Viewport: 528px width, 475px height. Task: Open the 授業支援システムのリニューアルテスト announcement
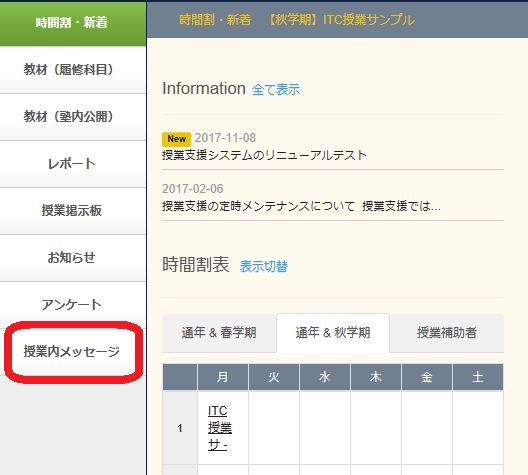click(264, 156)
